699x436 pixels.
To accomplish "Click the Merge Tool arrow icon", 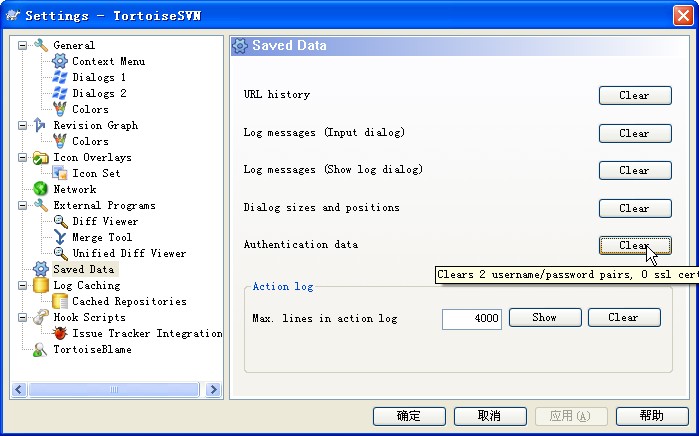I will 60,238.
